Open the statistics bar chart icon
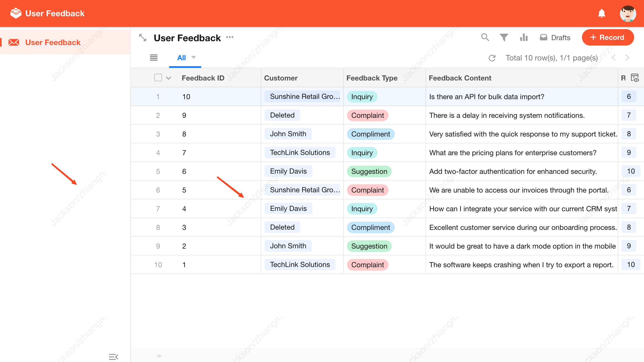This screenshot has height=362, width=644. 523,37
